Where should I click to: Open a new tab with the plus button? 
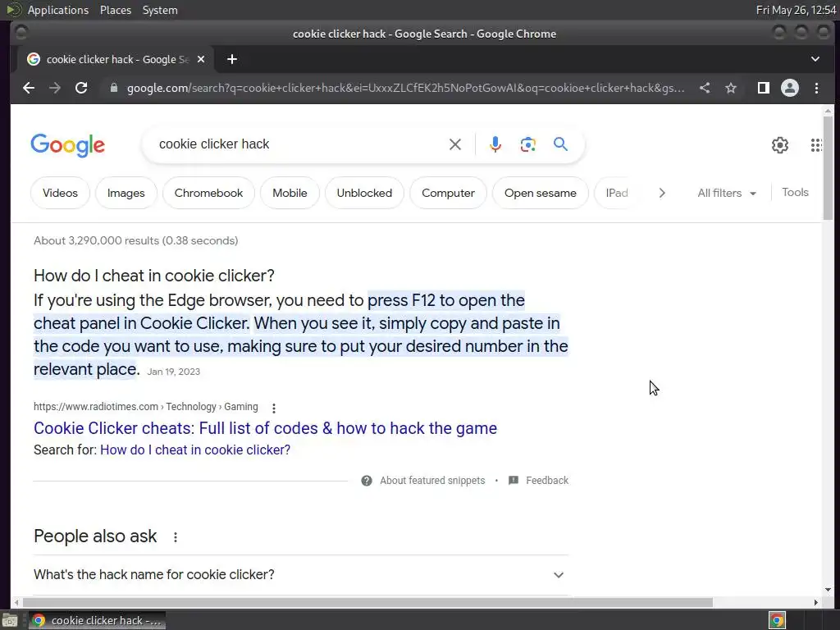[x=232, y=59]
